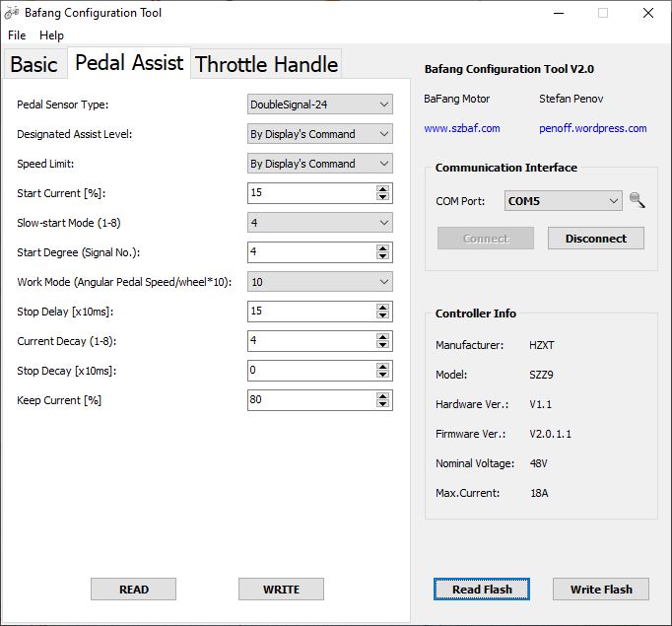
Task: Increase Stop Decay with up arrow
Action: 382,366
